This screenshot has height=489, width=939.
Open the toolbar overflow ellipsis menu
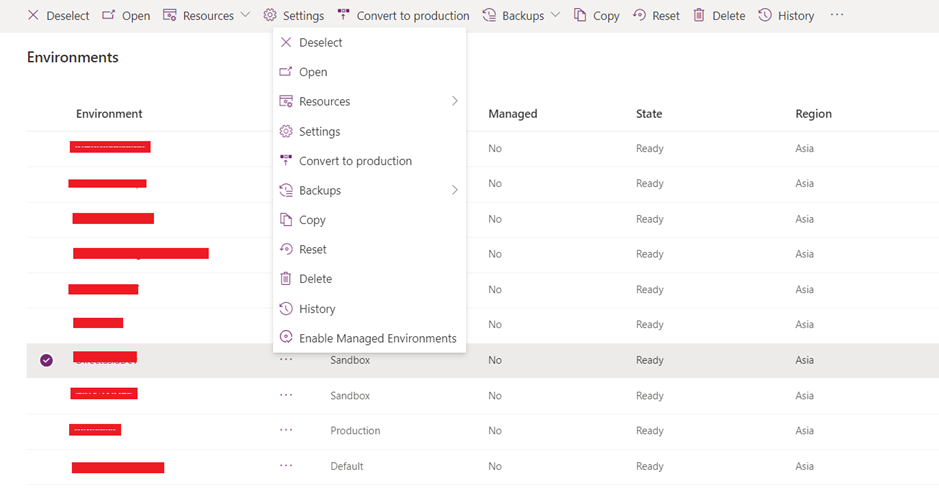[x=837, y=16]
